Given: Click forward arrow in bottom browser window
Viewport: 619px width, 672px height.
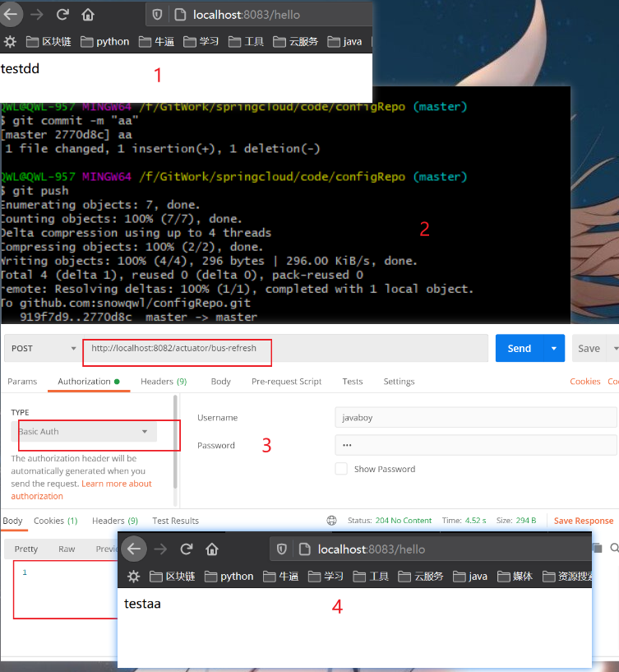Looking at the screenshot, I should point(160,549).
